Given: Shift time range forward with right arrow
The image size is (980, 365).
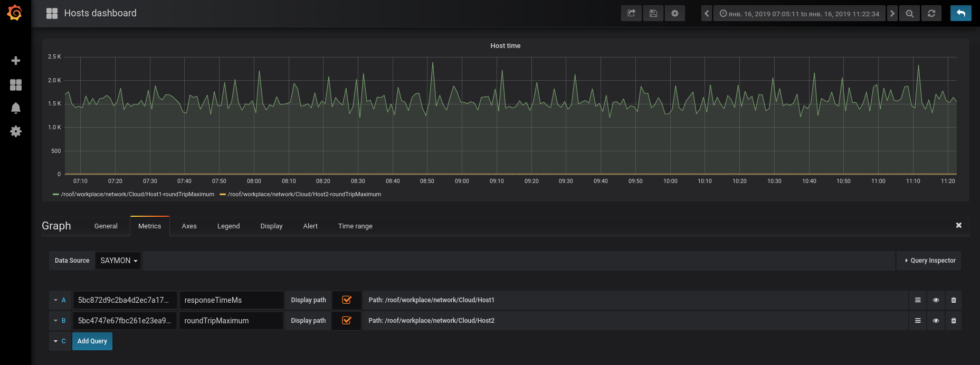Looking at the screenshot, I should [x=892, y=13].
